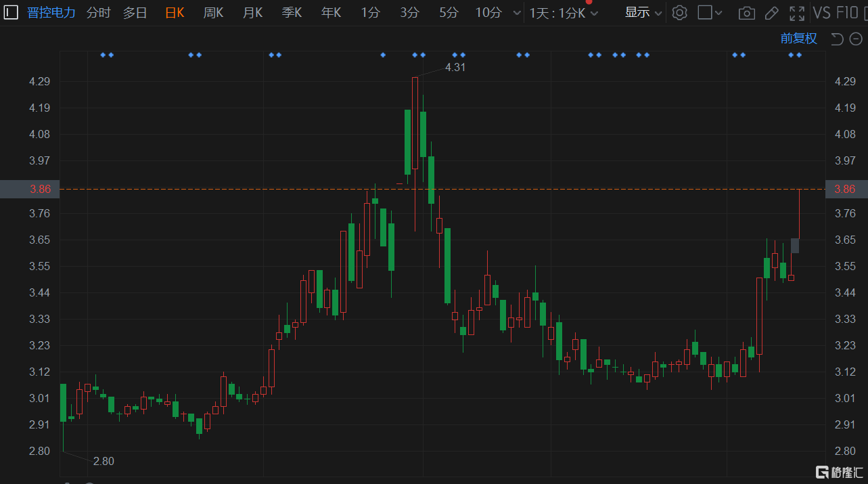Open the F10 company info

click(x=848, y=12)
